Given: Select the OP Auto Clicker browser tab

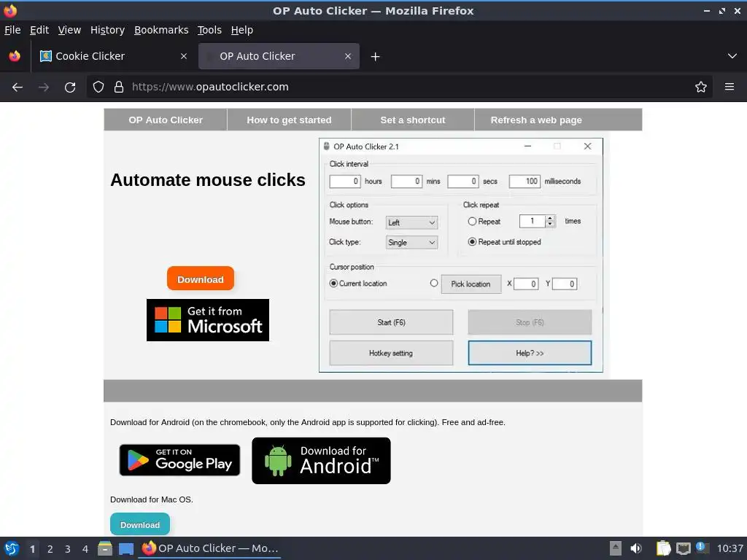Looking at the screenshot, I should pos(279,56).
